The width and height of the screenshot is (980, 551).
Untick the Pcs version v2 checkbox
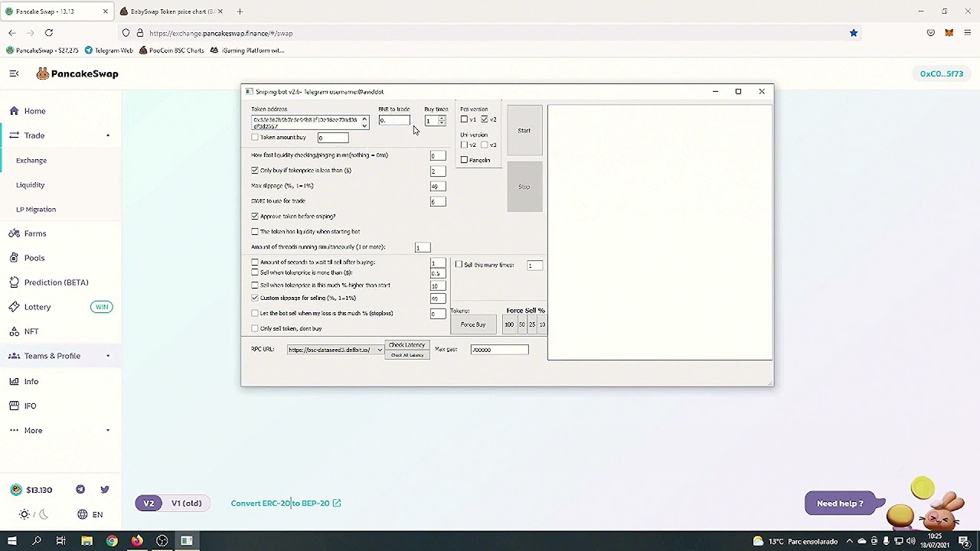click(x=484, y=119)
